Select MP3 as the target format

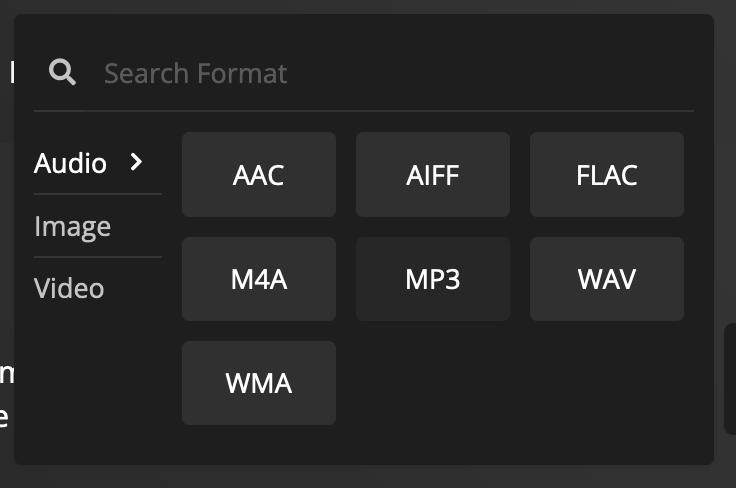(x=433, y=279)
